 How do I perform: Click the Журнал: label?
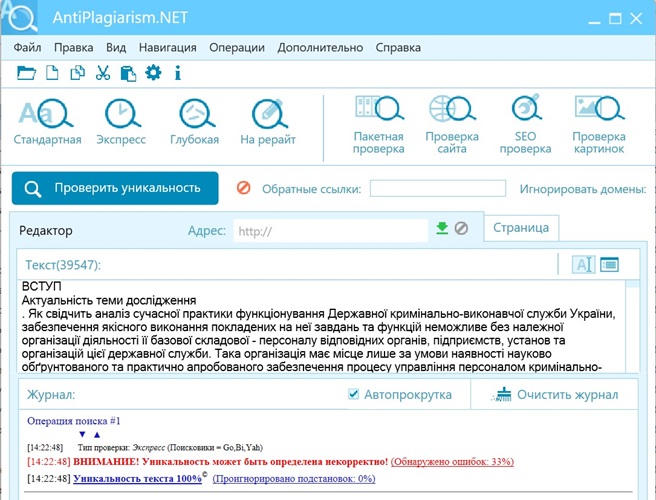[x=51, y=395]
